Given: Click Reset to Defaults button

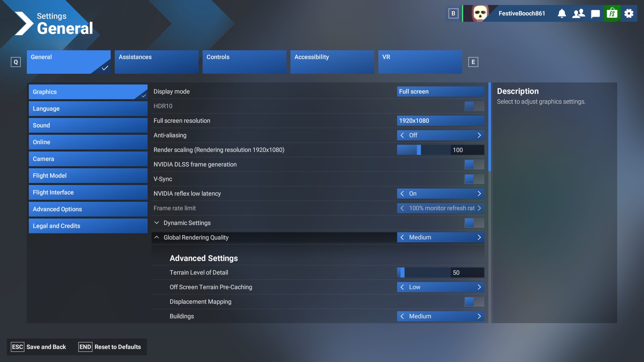Looking at the screenshot, I should [x=110, y=347].
